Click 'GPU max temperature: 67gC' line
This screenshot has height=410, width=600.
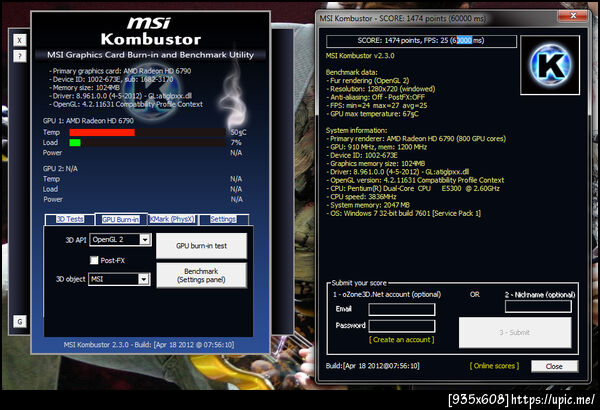click(374, 114)
